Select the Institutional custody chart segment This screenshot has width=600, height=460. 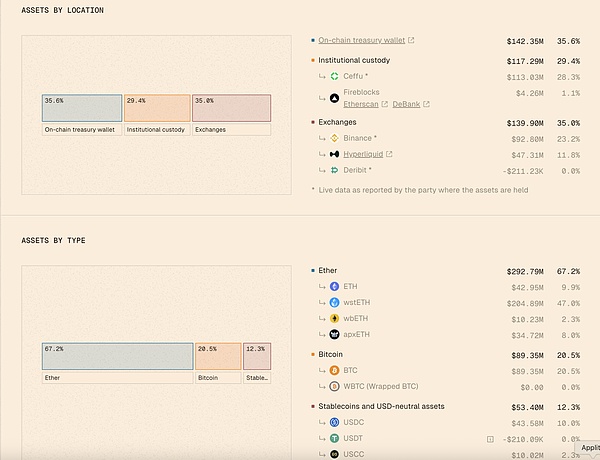157,108
